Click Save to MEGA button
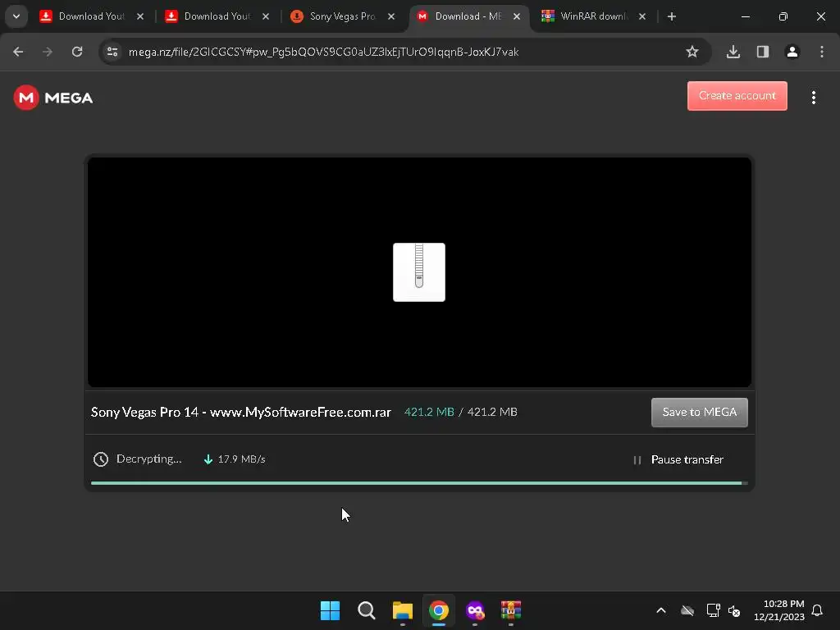Viewport: 840px width, 630px height. click(x=699, y=412)
